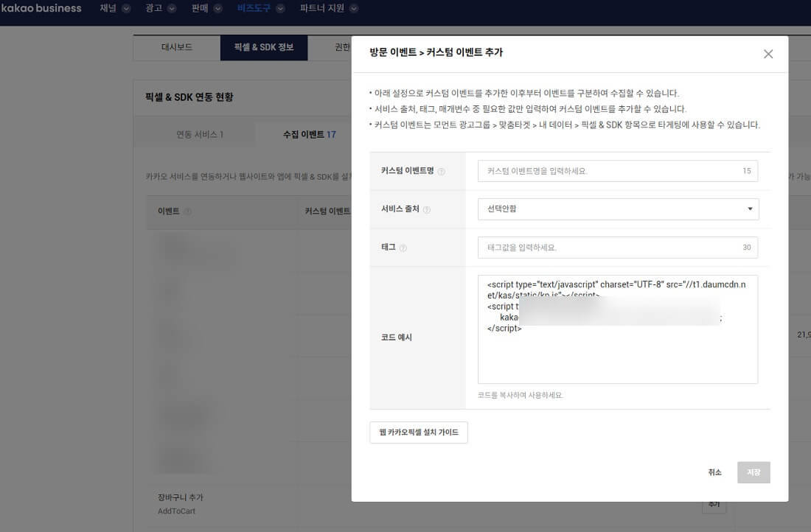The image size is (811, 532).
Task: Cancel with the 취소 button
Action: 715,472
